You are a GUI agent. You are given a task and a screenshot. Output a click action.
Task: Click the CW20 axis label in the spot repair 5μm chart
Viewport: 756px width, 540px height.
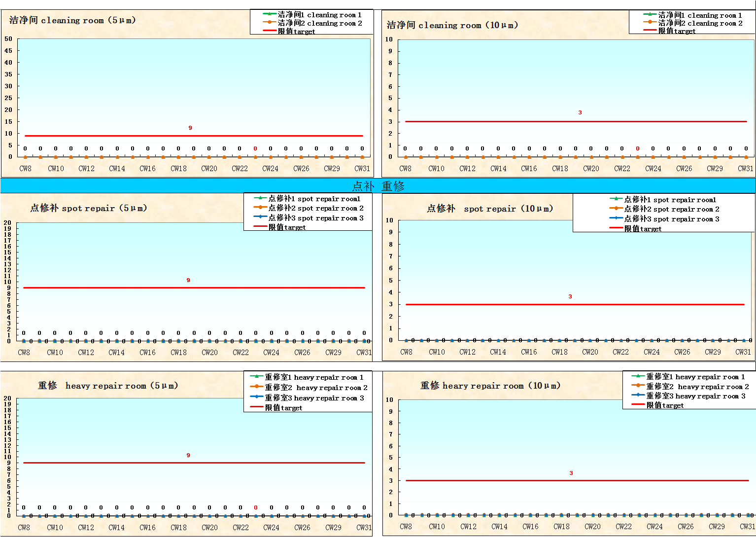(x=209, y=353)
